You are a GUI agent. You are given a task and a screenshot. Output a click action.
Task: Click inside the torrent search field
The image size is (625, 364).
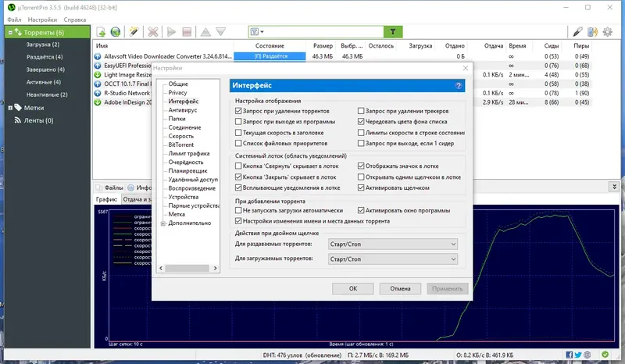point(323,32)
